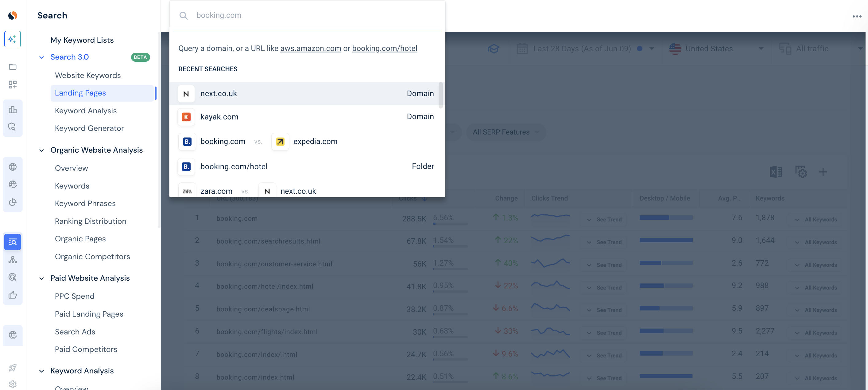Click the radar target icon in rail

[x=13, y=277]
